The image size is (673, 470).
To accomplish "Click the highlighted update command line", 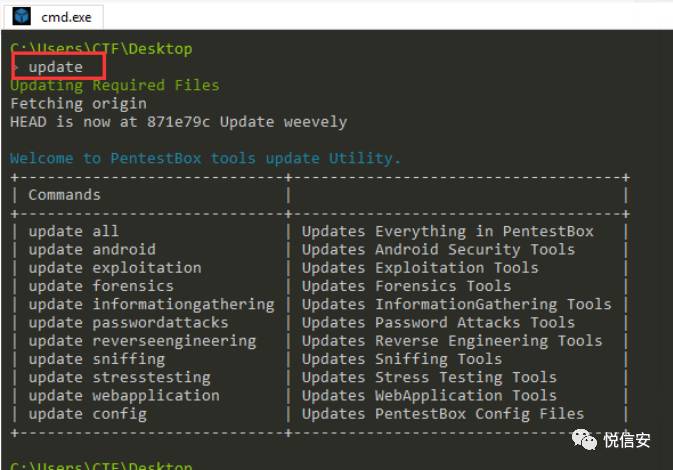I will point(55,67).
